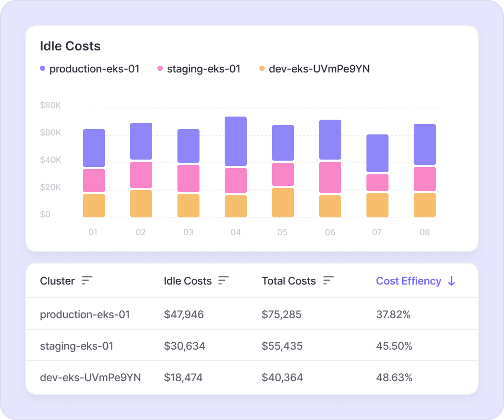Sort table by Total Costs column label
504x420 pixels.
[x=289, y=281]
